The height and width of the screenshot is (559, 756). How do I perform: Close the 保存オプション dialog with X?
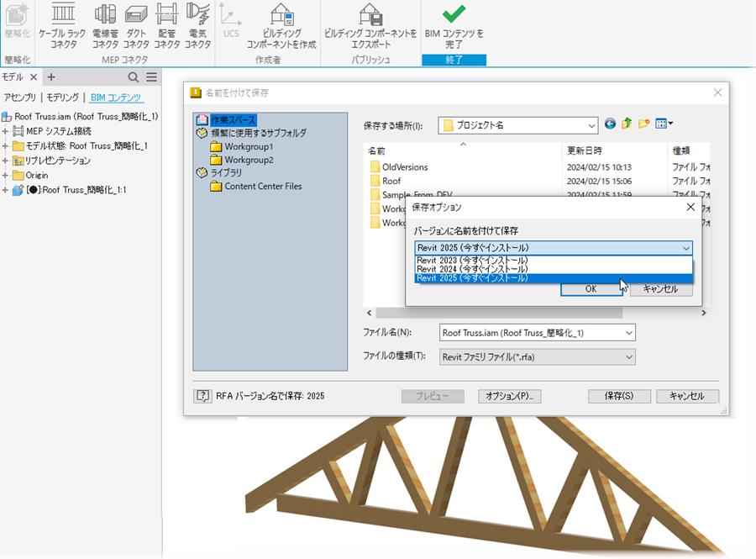690,207
